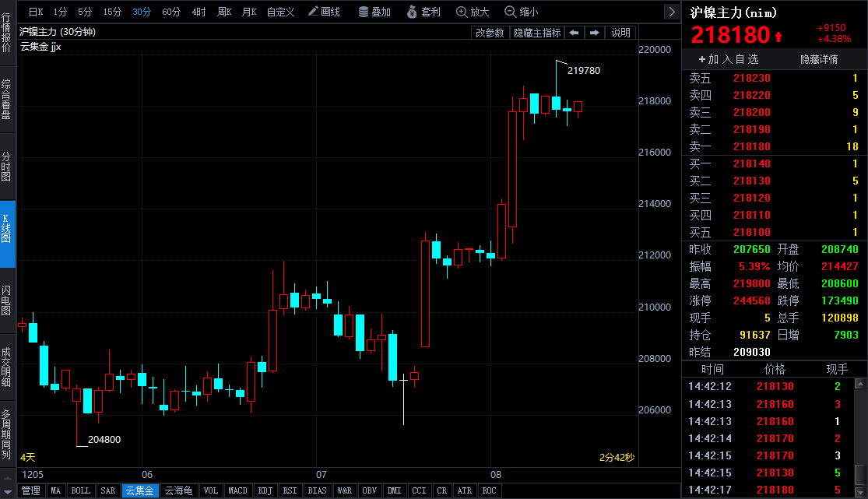The height and width of the screenshot is (499, 868).
Task: Open 成交明细 sidebar panel
Action: (x=6, y=367)
